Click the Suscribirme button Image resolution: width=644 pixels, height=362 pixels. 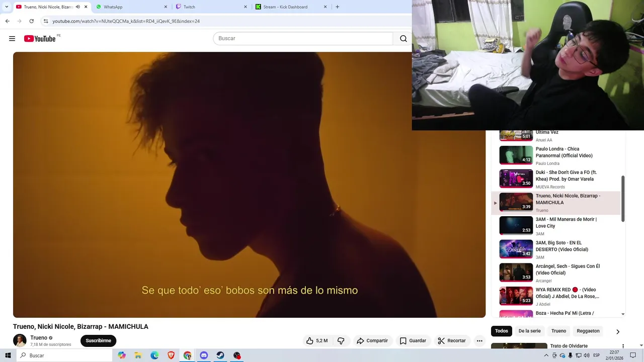98,340
